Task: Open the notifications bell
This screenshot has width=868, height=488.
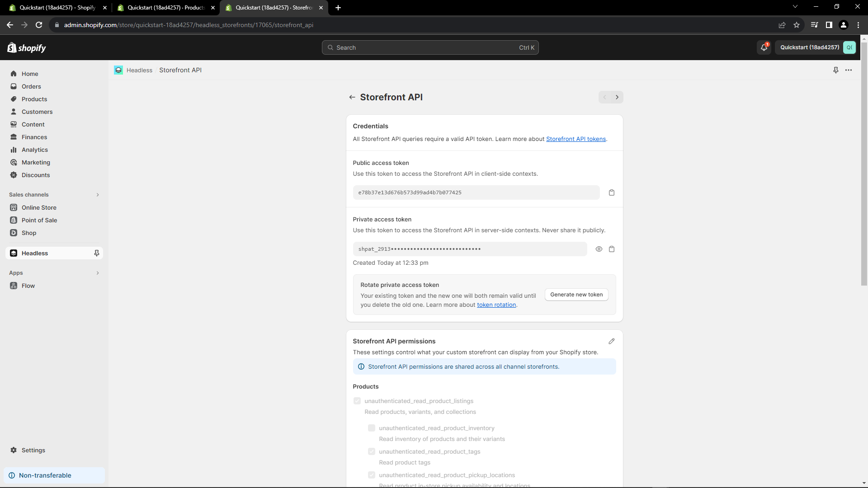Action: click(x=764, y=47)
